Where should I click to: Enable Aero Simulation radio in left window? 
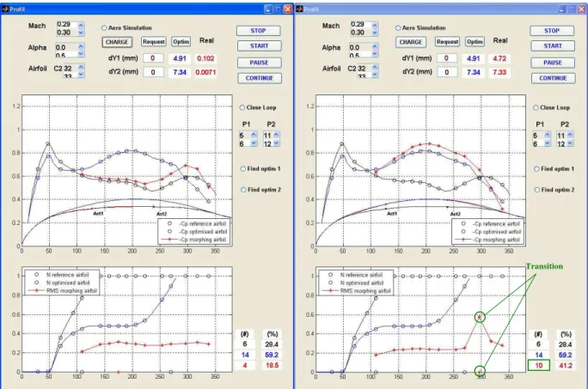click(x=104, y=28)
